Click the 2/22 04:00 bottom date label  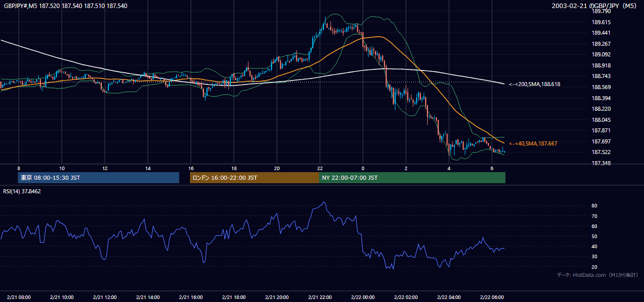(449, 297)
